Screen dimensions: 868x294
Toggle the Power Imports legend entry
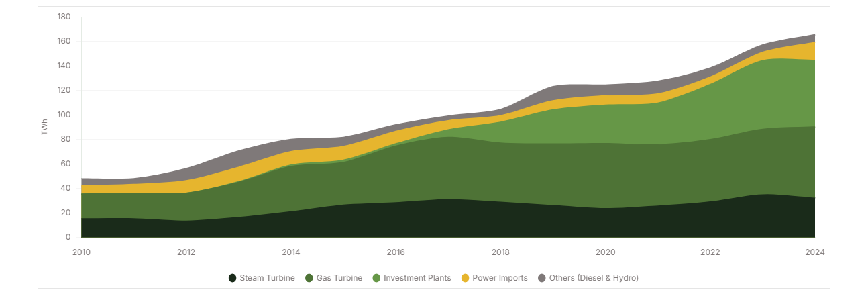pos(494,278)
